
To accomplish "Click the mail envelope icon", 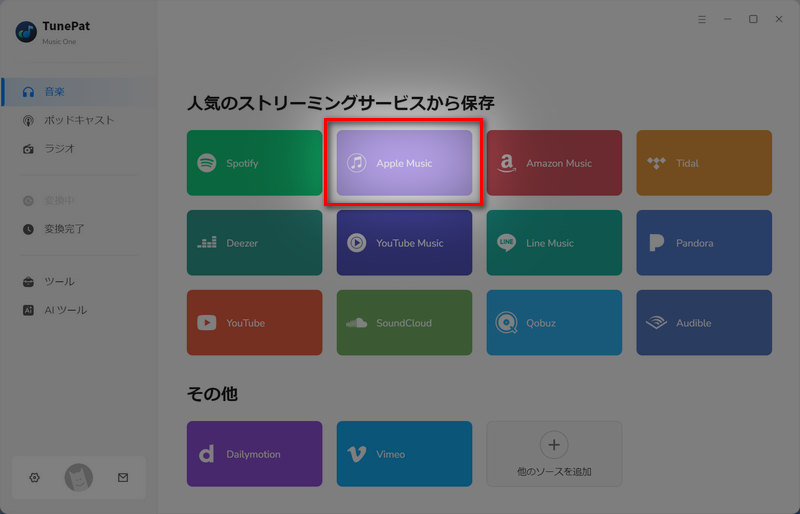I will click(123, 478).
